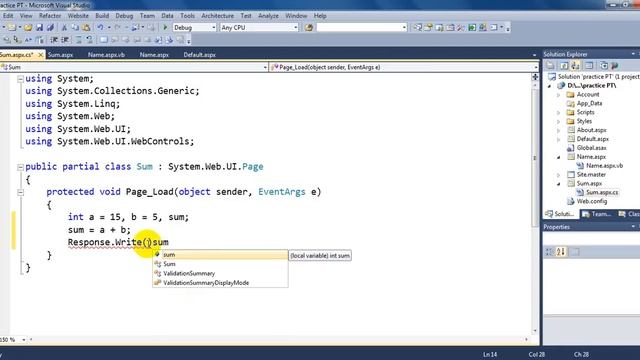
Task: Open the Debug menu
Action: 124,16
